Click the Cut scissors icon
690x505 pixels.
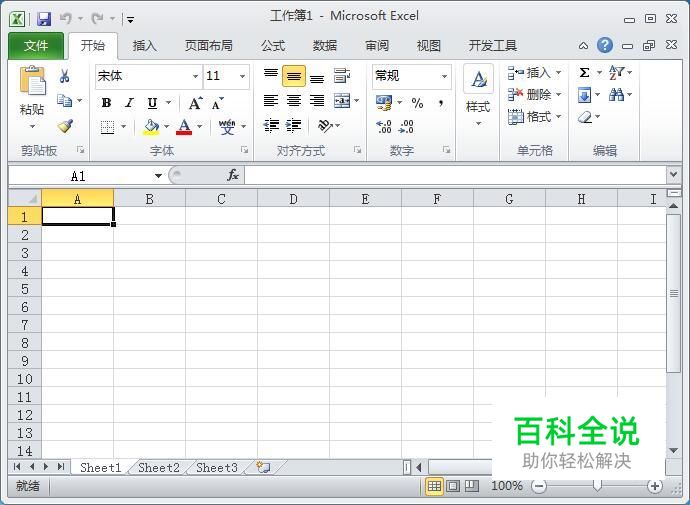(64, 76)
